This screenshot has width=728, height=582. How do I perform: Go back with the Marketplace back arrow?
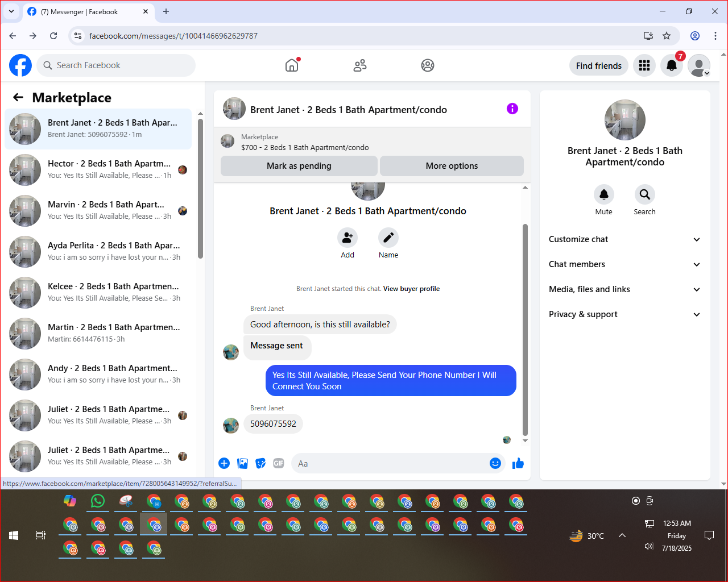coord(18,97)
